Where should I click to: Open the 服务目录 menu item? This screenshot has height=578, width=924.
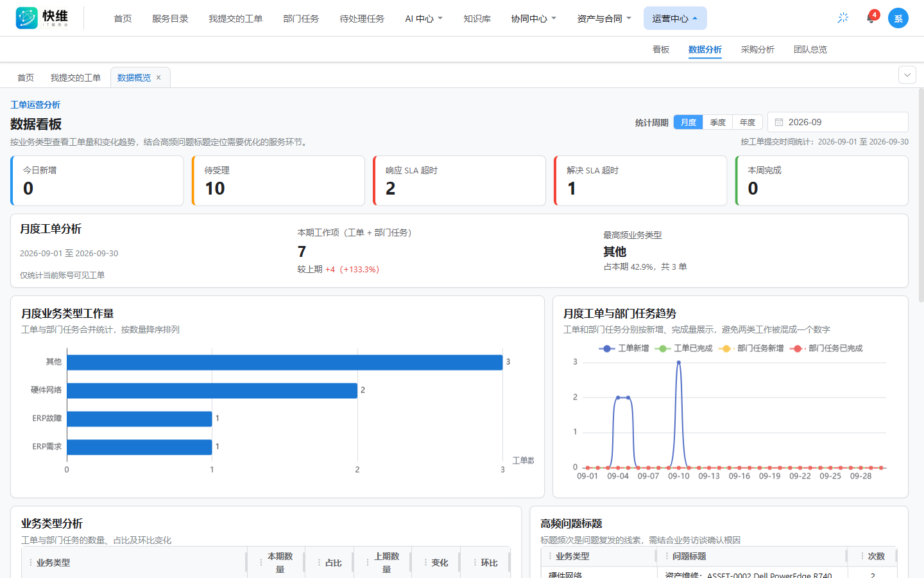point(170,19)
